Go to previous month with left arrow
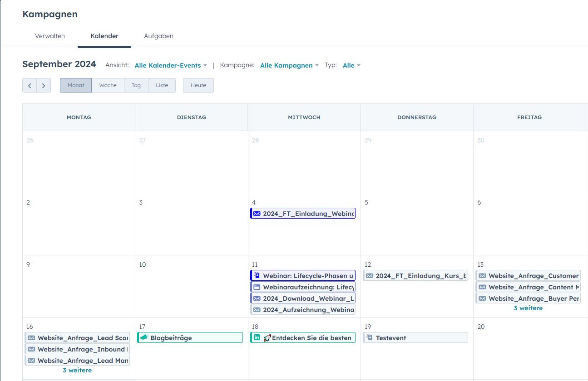Screen dimensions: 588x381 tap(30, 85)
